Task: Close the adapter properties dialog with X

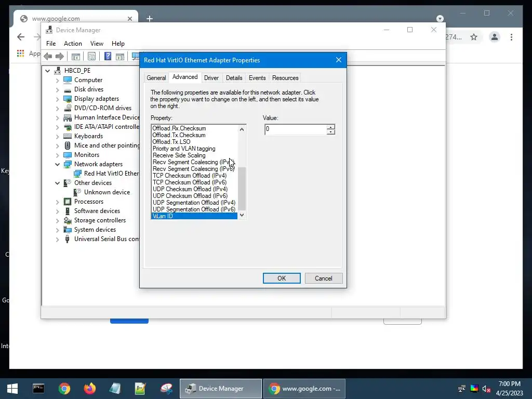Action: point(339,60)
